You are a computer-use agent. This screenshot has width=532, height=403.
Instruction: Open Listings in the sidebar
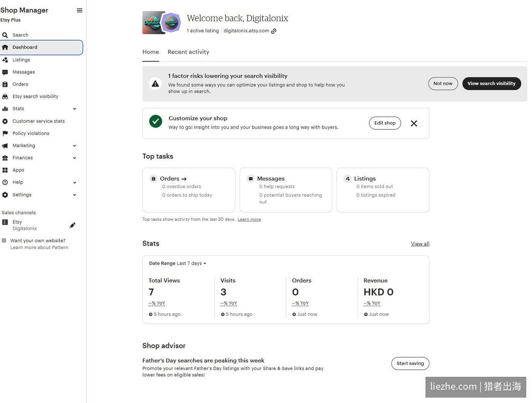coord(21,60)
